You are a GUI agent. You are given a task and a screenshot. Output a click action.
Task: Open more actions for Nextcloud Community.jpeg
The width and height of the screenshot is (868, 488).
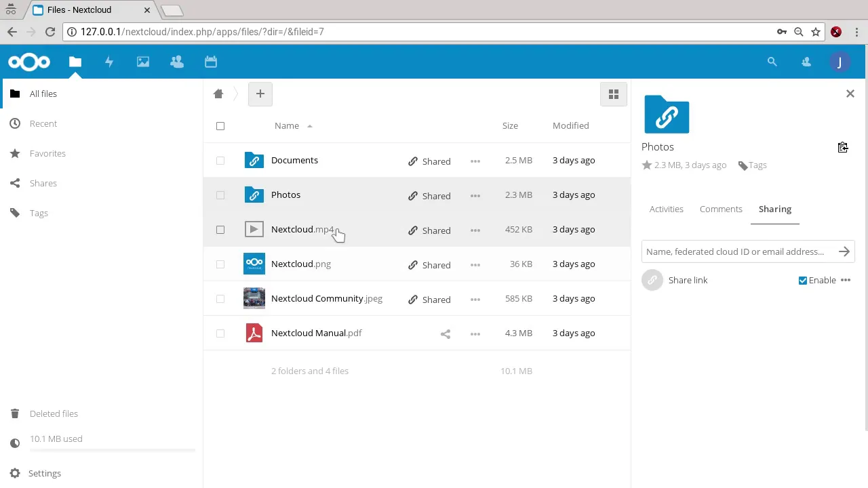[x=475, y=300]
